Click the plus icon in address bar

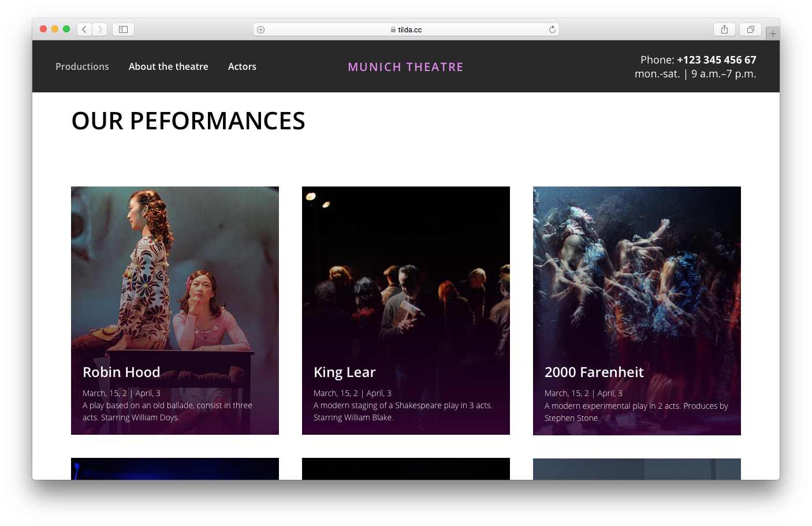[x=261, y=29]
